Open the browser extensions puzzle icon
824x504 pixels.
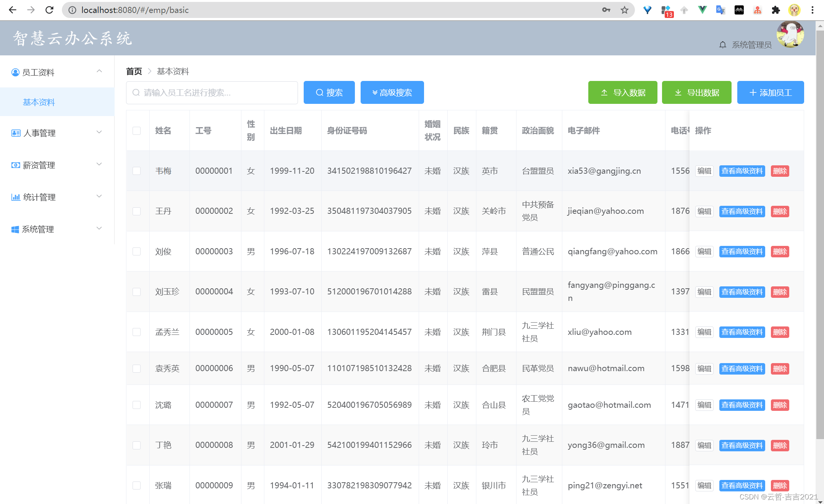pyautogui.click(x=775, y=10)
